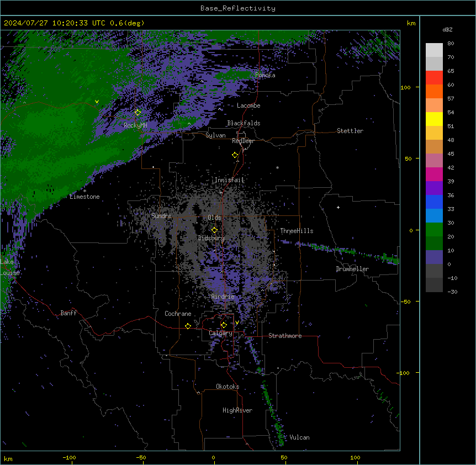Select the blue 33-36 dBZ legend swatch
476x465 pixels.
(x=434, y=202)
